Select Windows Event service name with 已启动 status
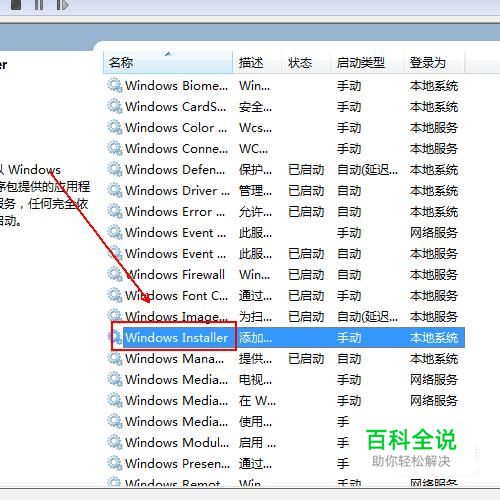Image resolution: width=500 pixels, height=500 pixels. coord(176,253)
